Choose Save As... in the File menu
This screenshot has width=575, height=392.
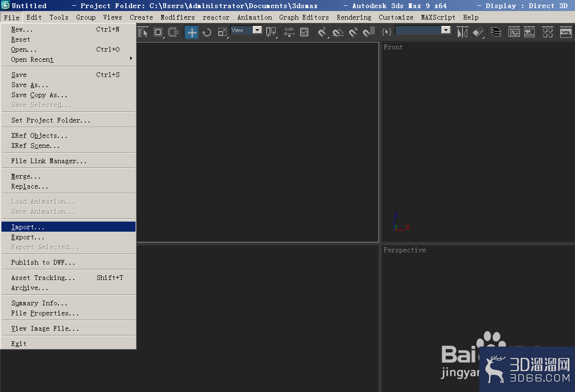click(x=68, y=85)
